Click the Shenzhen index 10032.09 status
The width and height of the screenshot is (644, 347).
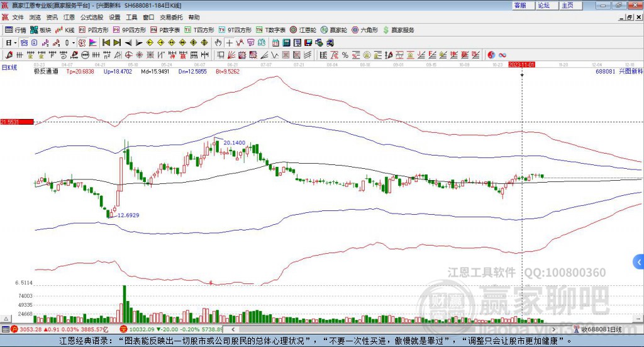171,329
